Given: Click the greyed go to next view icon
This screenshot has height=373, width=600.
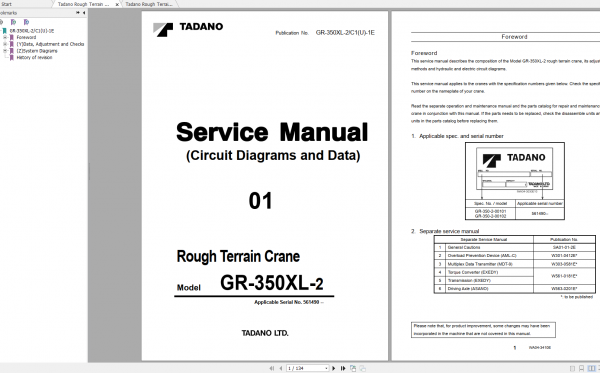Looking at the screenshot, I should [362, 368].
